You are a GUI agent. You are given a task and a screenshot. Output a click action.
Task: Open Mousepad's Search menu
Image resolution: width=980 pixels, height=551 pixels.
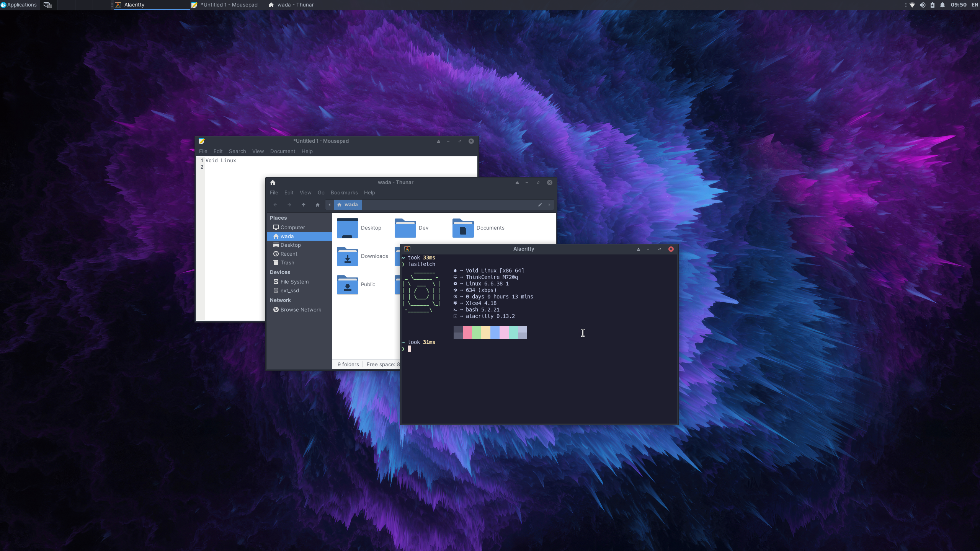[x=237, y=151]
